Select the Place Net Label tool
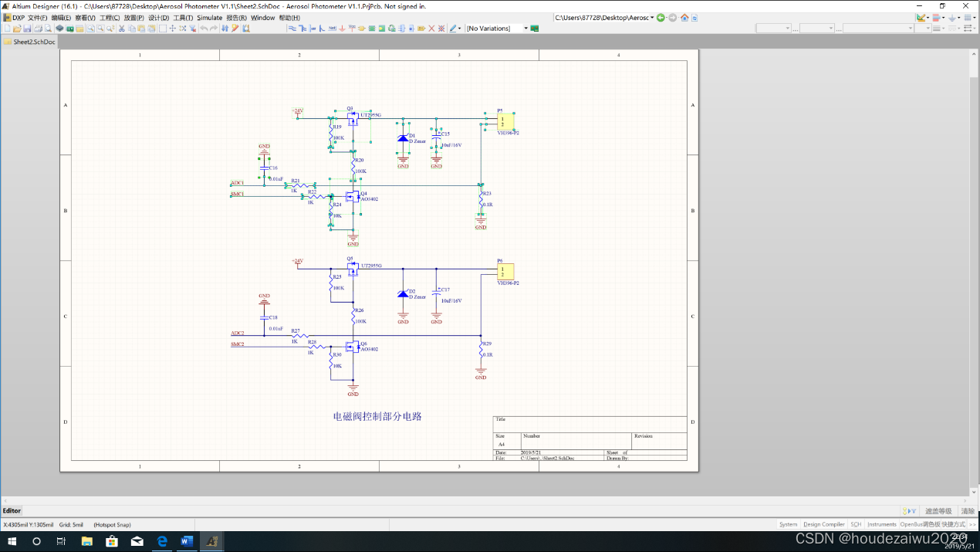The width and height of the screenshot is (980, 552). point(332,29)
